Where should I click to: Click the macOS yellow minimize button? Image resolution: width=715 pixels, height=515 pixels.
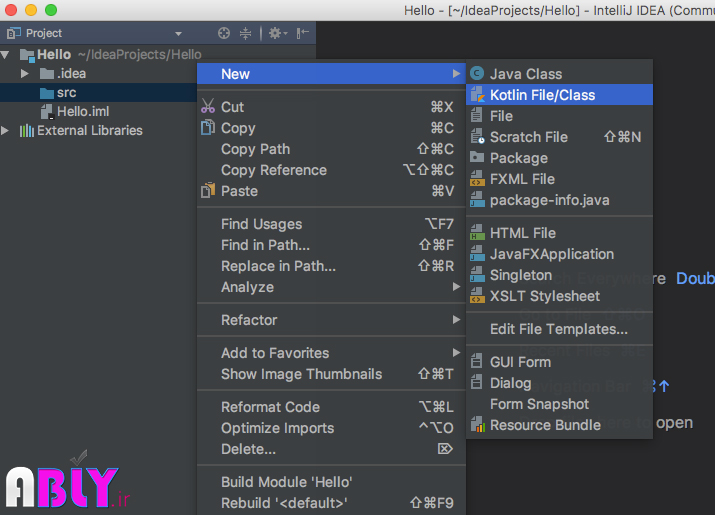coord(31,10)
